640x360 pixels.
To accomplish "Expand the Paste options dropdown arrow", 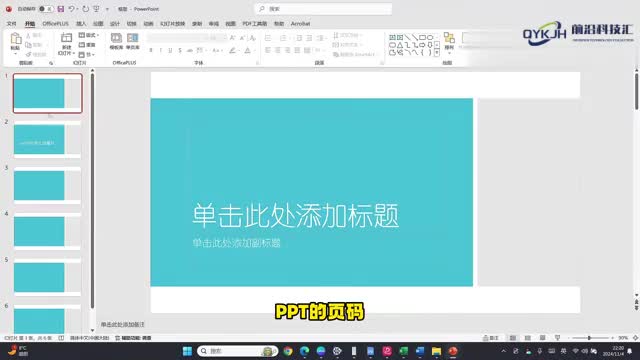I will tap(16, 53).
